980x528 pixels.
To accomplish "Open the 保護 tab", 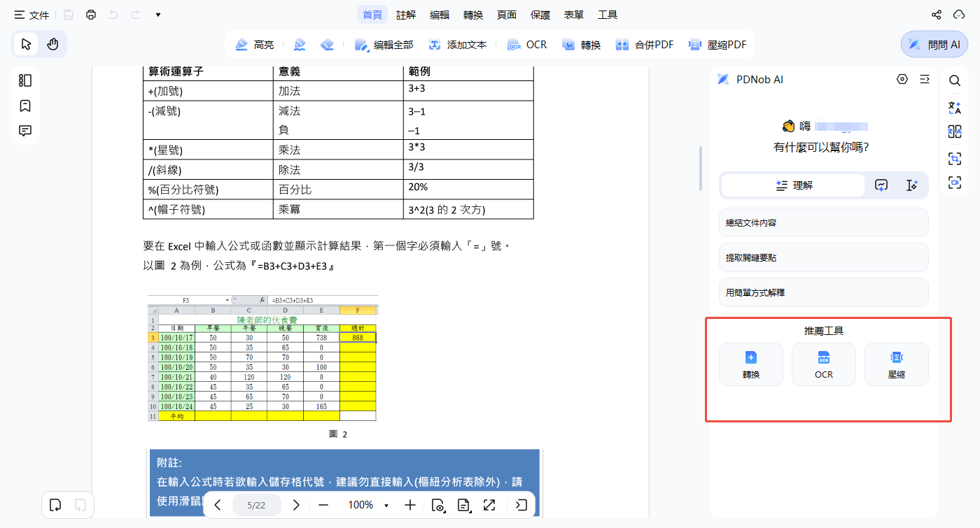I will pos(540,15).
